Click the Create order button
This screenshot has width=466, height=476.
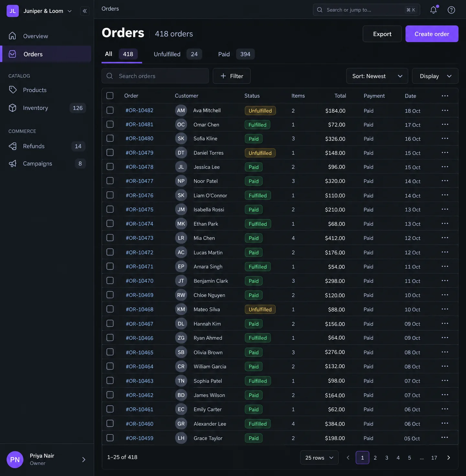pyautogui.click(x=432, y=34)
